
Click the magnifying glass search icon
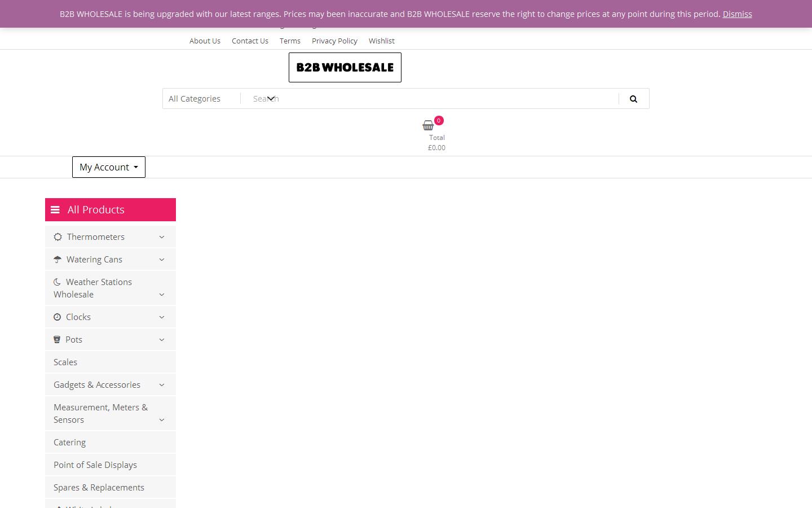(x=633, y=99)
